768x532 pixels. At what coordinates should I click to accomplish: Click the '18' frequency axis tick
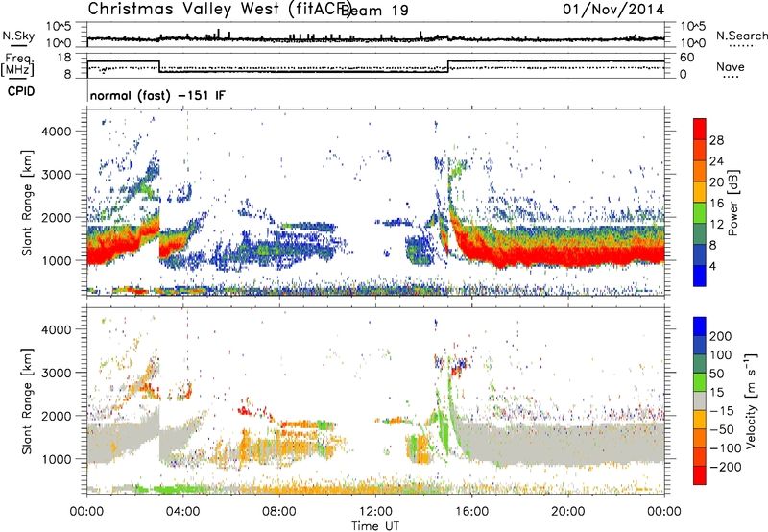(63, 58)
